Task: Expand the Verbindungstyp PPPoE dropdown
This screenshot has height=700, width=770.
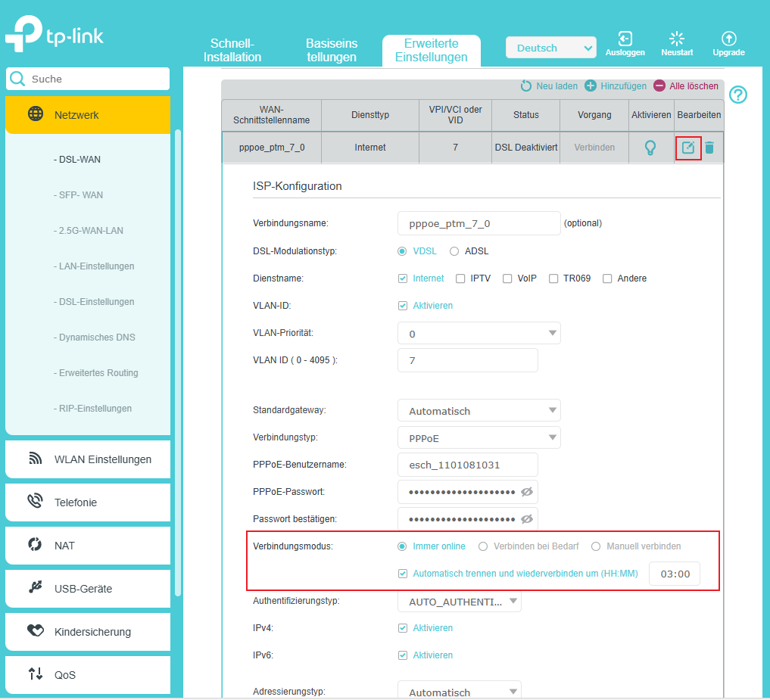Action: pyautogui.click(x=479, y=438)
